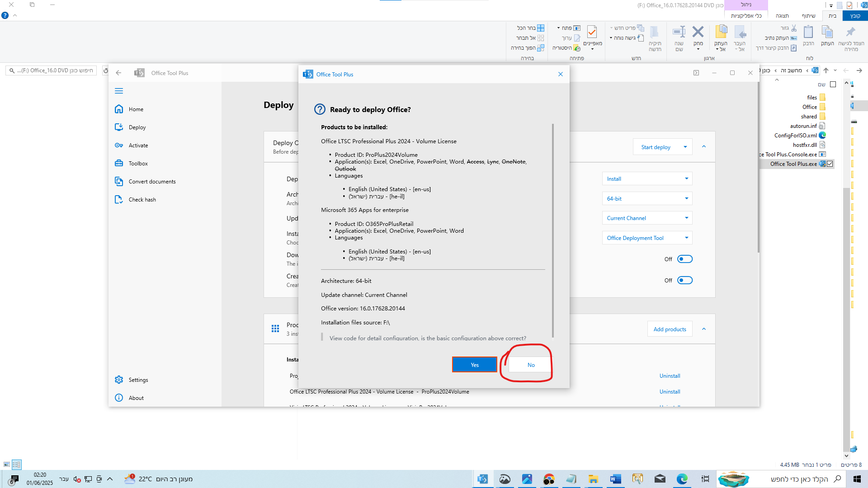This screenshot has height=488, width=868.
Task: Click the back arrow in Office Tool Plus
Action: [x=118, y=73]
